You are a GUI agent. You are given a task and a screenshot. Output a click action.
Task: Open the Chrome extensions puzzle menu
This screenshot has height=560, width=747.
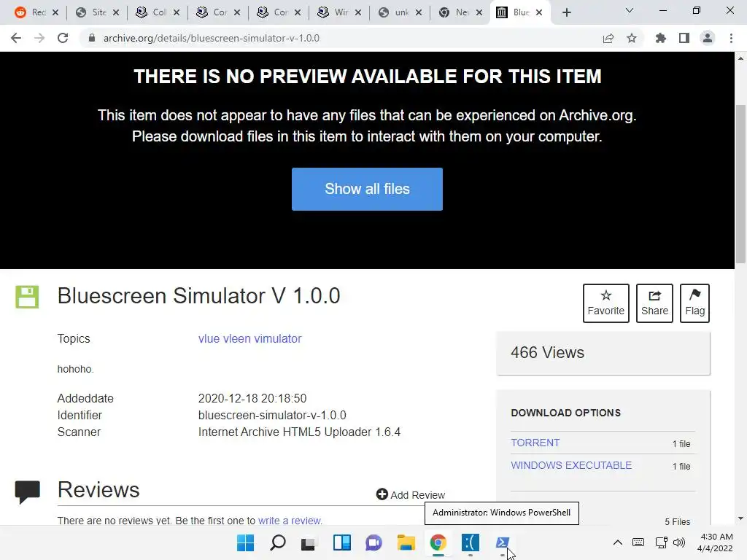click(x=661, y=38)
